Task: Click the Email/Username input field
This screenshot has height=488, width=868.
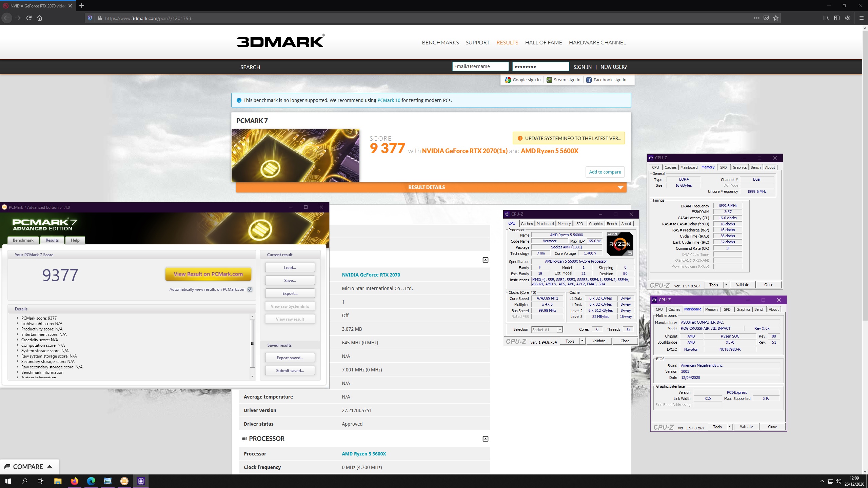Action: pos(480,66)
